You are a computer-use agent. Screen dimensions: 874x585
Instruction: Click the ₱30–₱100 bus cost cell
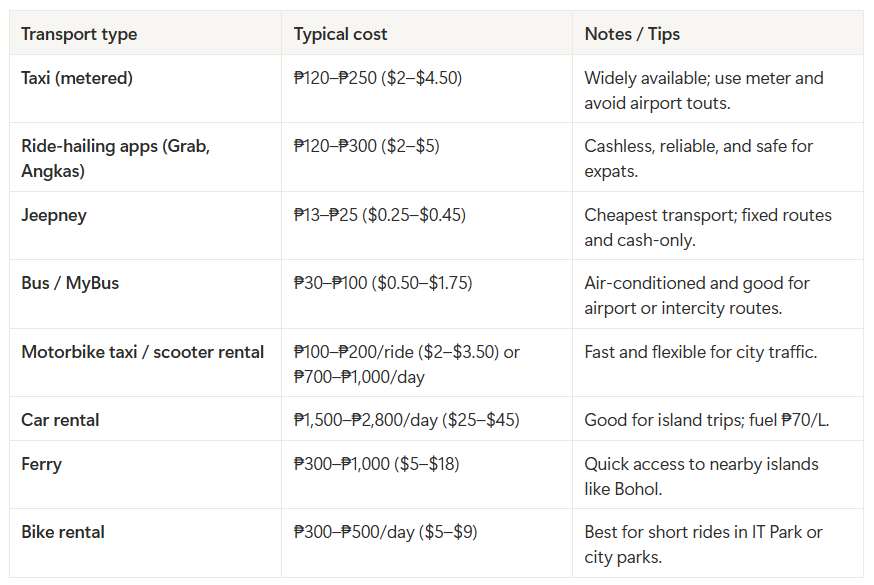(383, 283)
